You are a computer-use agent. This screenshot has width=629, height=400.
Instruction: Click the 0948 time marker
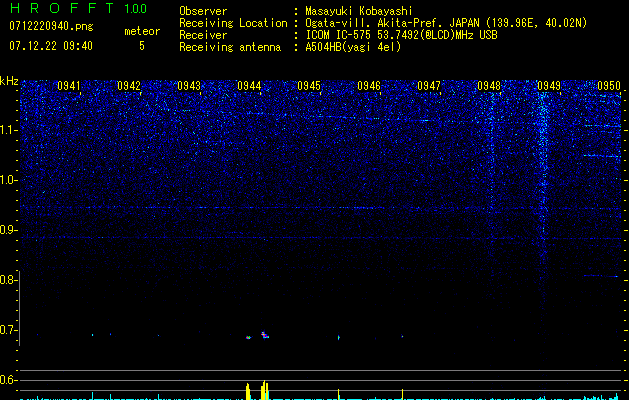(489, 86)
